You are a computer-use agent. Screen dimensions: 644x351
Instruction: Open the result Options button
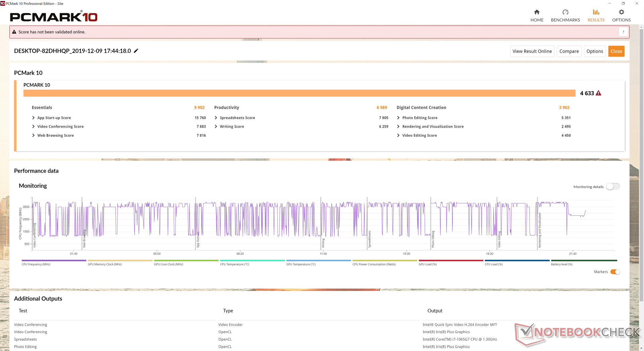(x=595, y=51)
